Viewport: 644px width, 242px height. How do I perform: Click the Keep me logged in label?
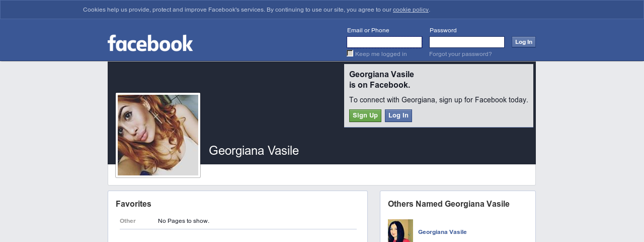coord(381,54)
